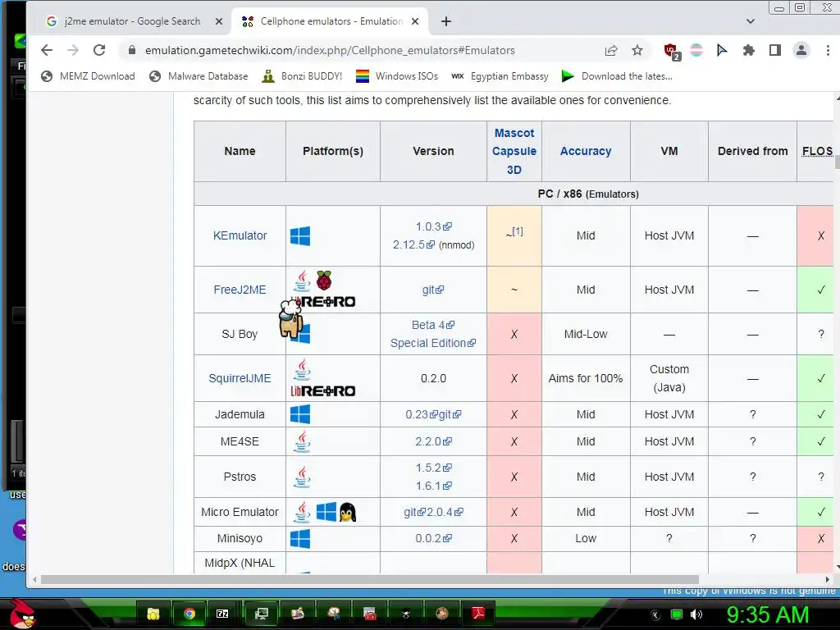Open 7-Zip from the taskbar
The width and height of the screenshot is (840, 630).
click(222, 614)
